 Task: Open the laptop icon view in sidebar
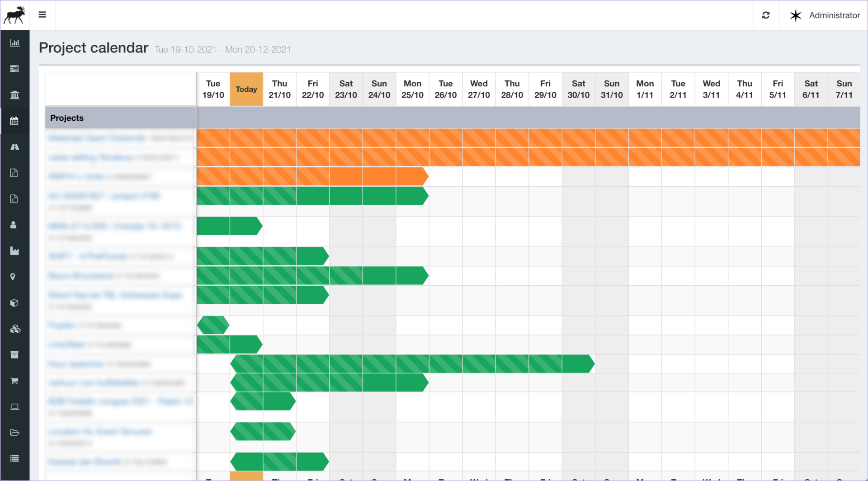point(15,406)
